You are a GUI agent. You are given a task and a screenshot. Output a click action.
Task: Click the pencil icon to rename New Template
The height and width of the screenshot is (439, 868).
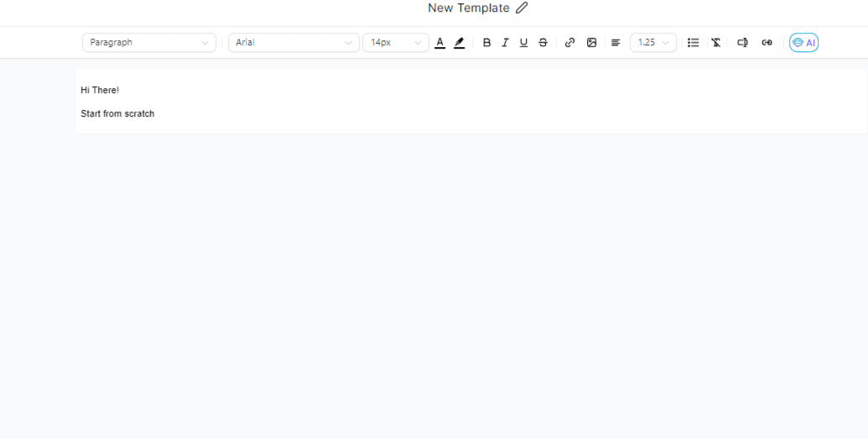point(522,8)
